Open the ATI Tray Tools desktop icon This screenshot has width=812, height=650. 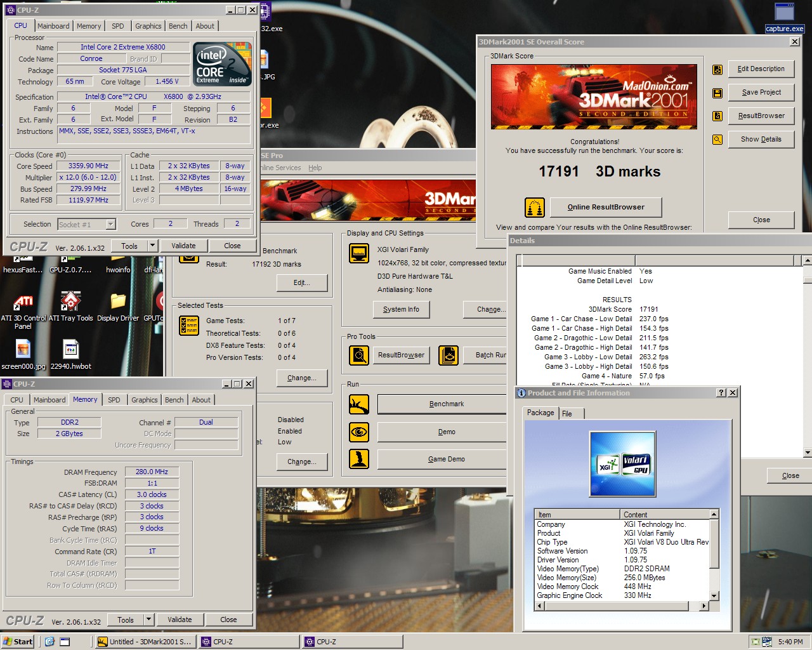pyautogui.click(x=70, y=307)
